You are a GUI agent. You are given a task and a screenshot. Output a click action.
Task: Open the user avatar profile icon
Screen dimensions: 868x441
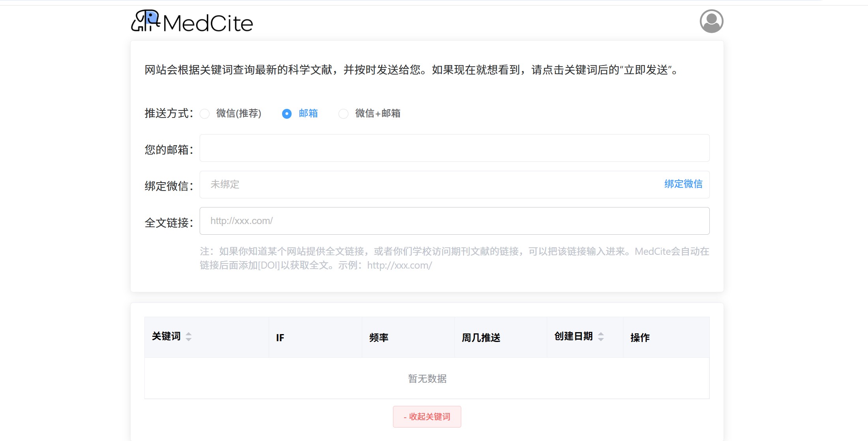pos(711,21)
